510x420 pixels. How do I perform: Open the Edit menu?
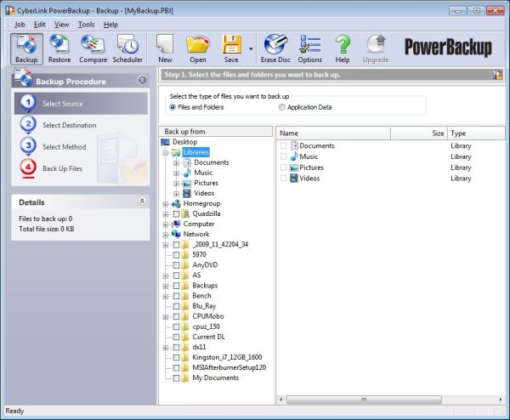[40, 25]
